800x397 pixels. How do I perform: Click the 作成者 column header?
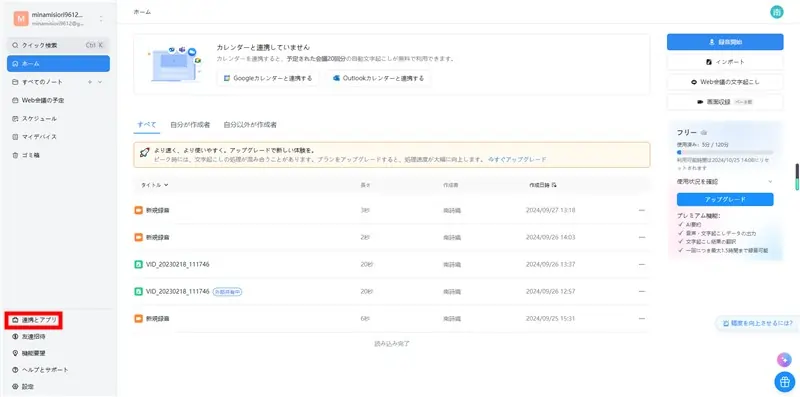[x=451, y=185]
